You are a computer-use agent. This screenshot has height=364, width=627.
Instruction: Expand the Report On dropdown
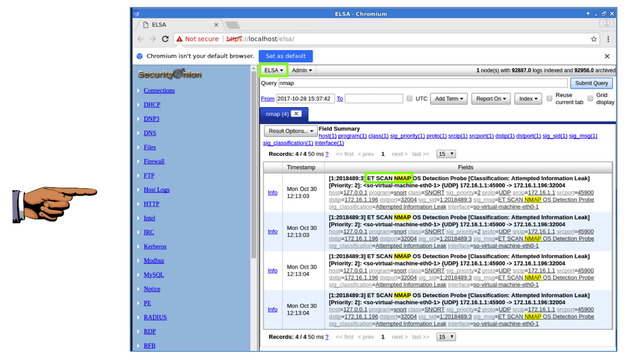(x=490, y=99)
